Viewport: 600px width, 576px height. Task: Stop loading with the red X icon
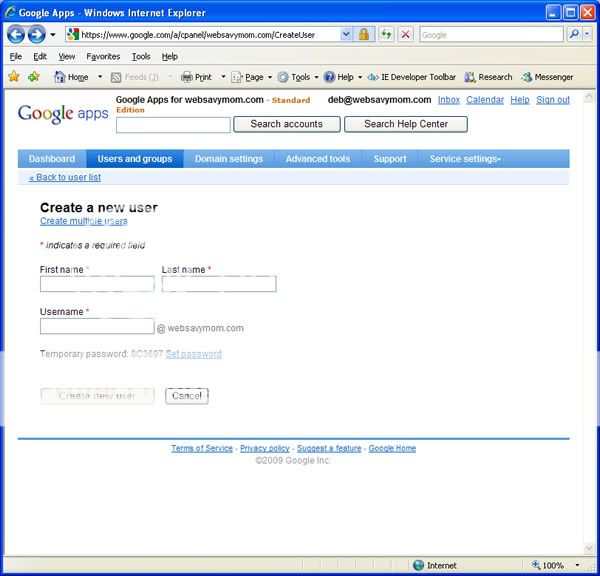[x=405, y=35]
